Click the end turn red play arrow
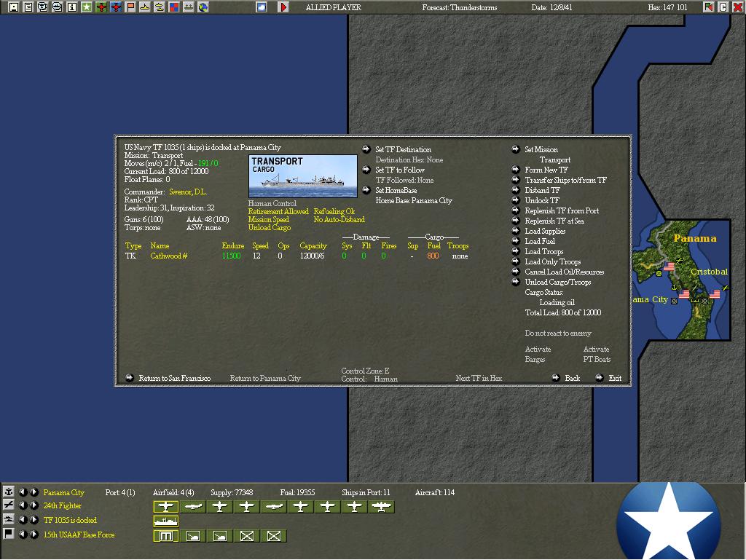Image resolution: width=746 pixels, height=560 pixels. coord(283,7)
